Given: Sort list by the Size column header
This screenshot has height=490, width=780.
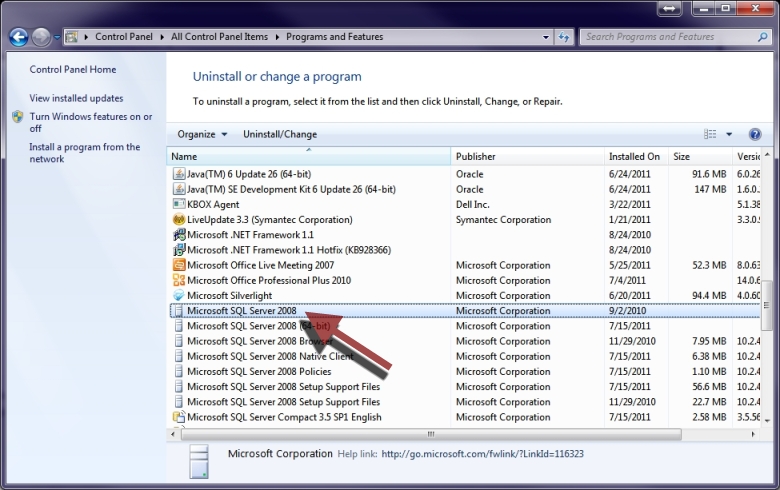Looking at the screenshot, I should tap(700, 157).
